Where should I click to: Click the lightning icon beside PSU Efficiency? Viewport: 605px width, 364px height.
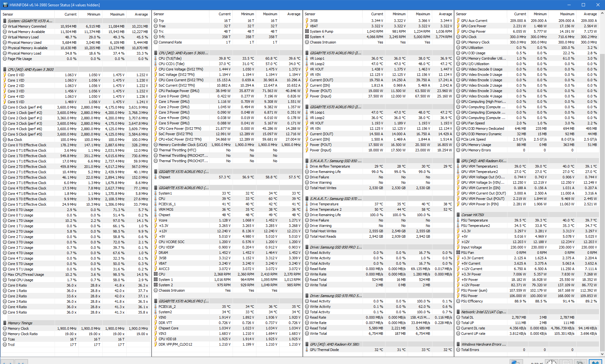(458, 301)
